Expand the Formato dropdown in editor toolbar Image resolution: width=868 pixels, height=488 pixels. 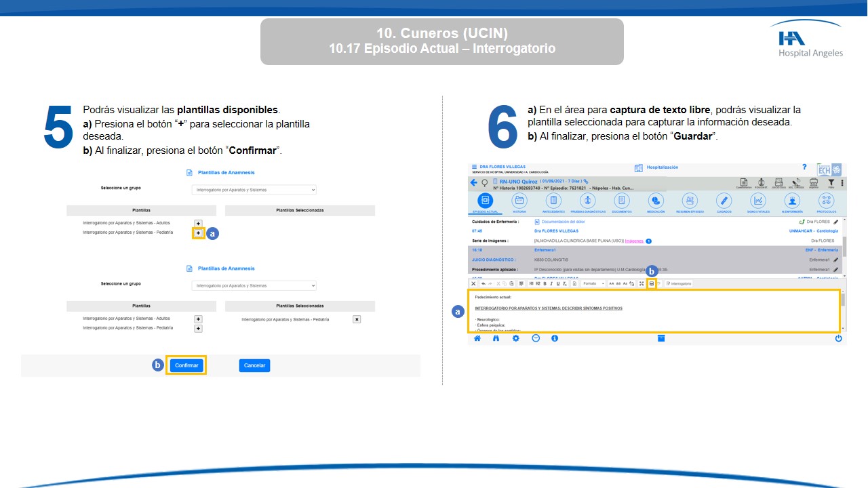point(593,283)
